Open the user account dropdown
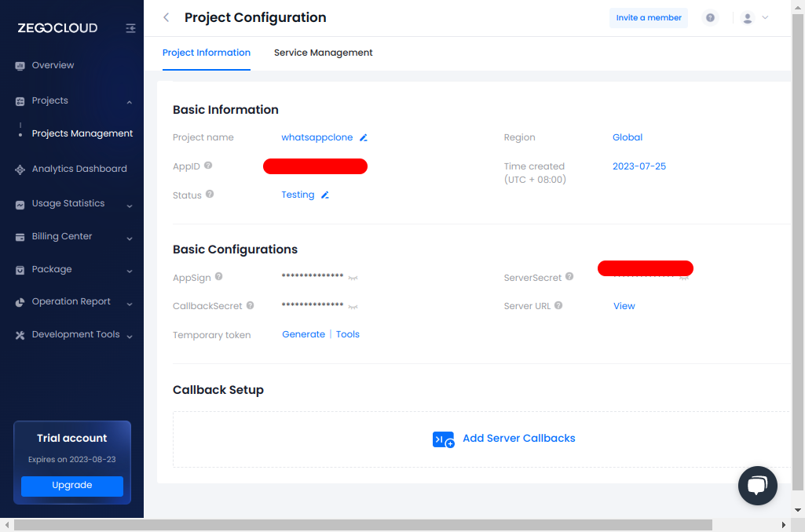 [x=755, y=18]
